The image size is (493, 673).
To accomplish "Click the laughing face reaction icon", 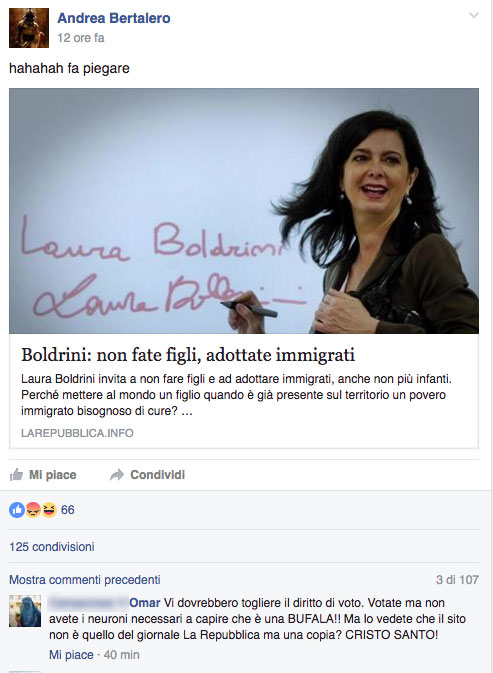I will [49, 510].
